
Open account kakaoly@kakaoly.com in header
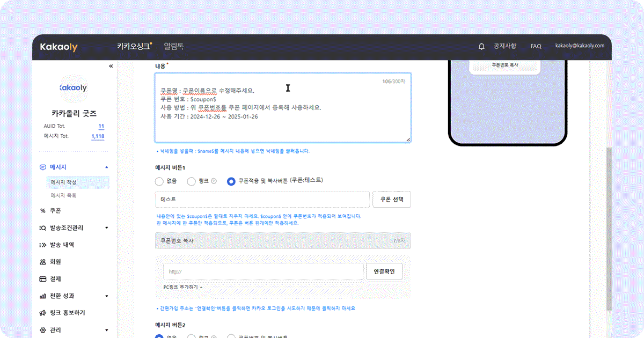tap(580, 46)
